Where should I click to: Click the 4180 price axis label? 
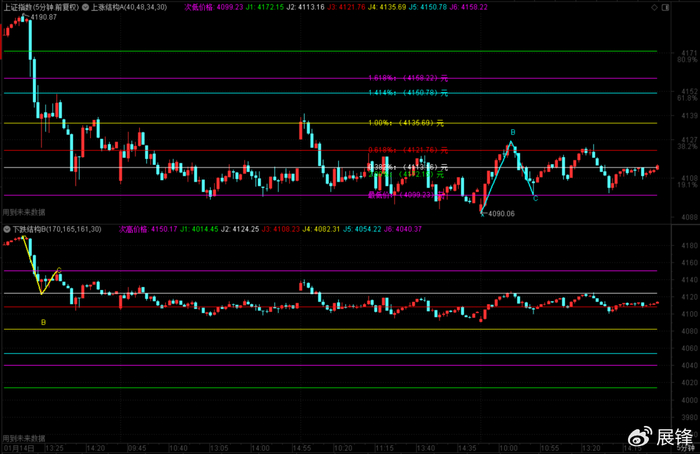coord(689,246)
